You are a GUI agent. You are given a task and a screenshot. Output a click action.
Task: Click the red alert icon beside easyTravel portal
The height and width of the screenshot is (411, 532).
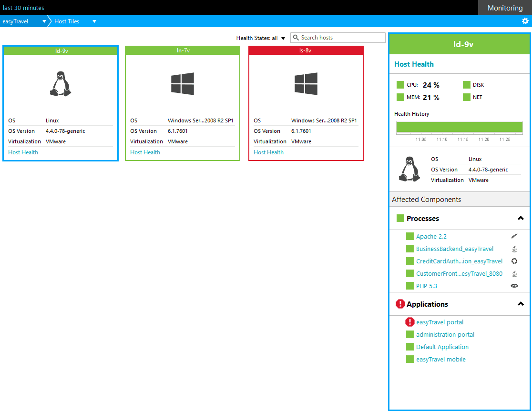[x=410, y=322]
